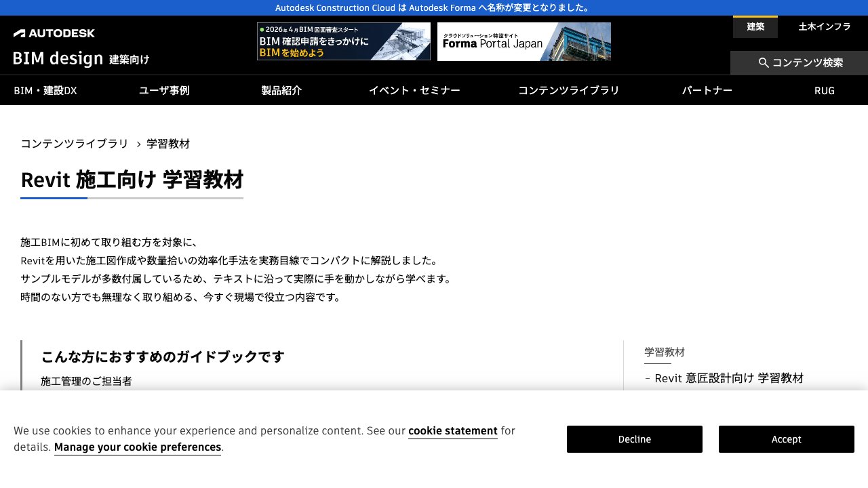
Task: Click the line starting Revitを用いた施工図作成
Action: (x=229, y=261)
